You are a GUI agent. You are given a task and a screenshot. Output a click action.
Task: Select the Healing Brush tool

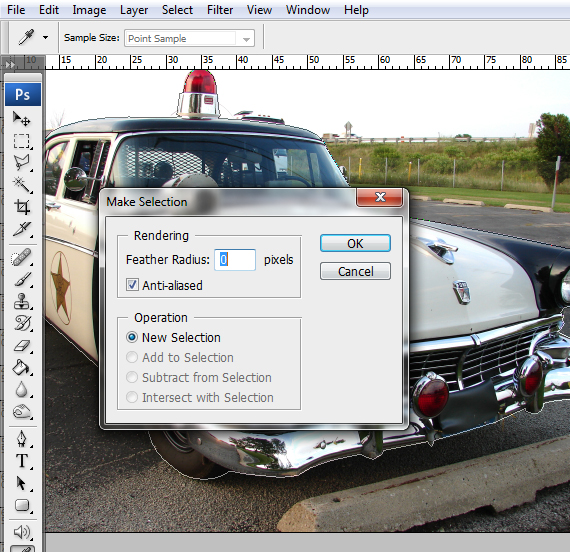click(x=21, y=258)
